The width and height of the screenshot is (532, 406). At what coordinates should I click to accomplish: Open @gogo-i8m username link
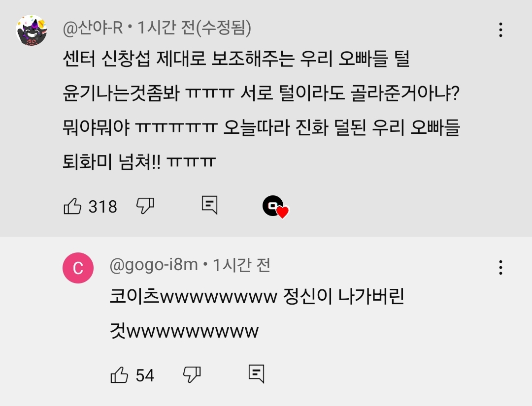click(154, 265)
